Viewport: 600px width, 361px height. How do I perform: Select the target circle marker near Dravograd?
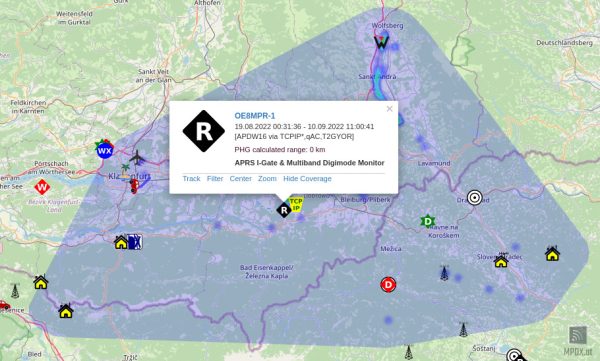[474, 198]
